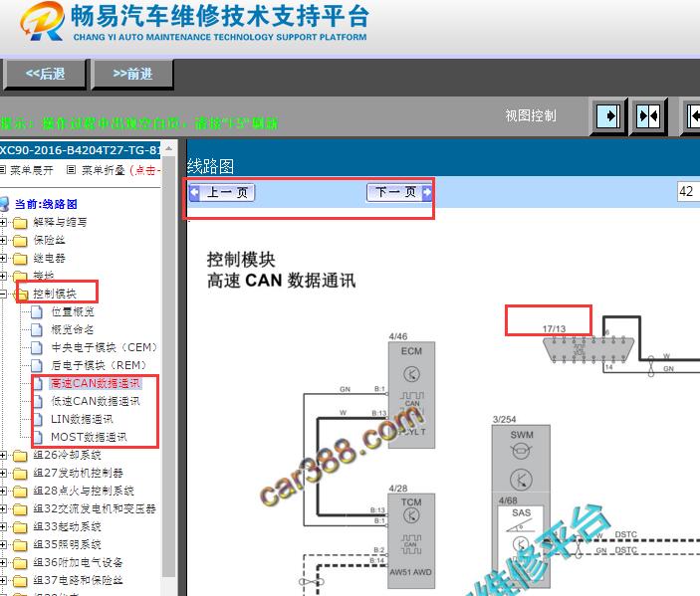Click the 菜单展开 menu expand icon
The width and height of the screenshot is (700, 596).
click(3, 170)
